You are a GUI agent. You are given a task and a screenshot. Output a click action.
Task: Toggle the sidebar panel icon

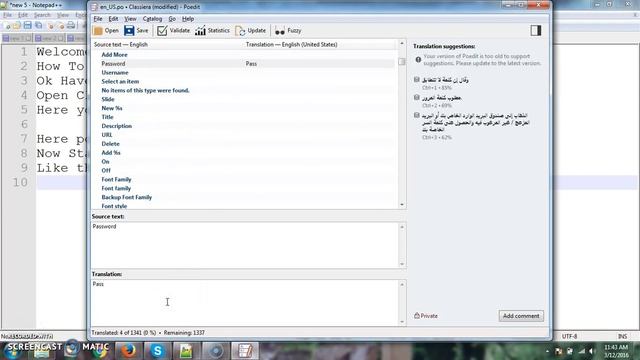[536, 30]
